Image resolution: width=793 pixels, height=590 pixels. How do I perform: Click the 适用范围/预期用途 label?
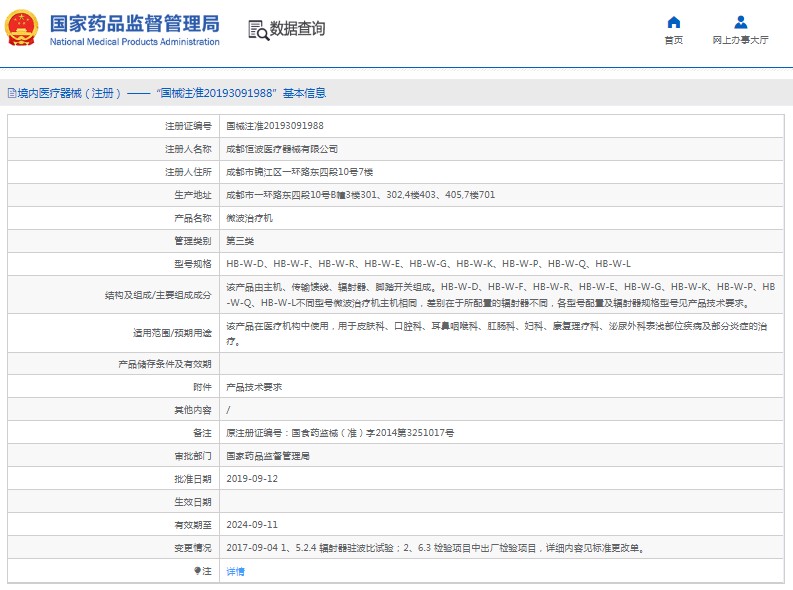point(172,333)
